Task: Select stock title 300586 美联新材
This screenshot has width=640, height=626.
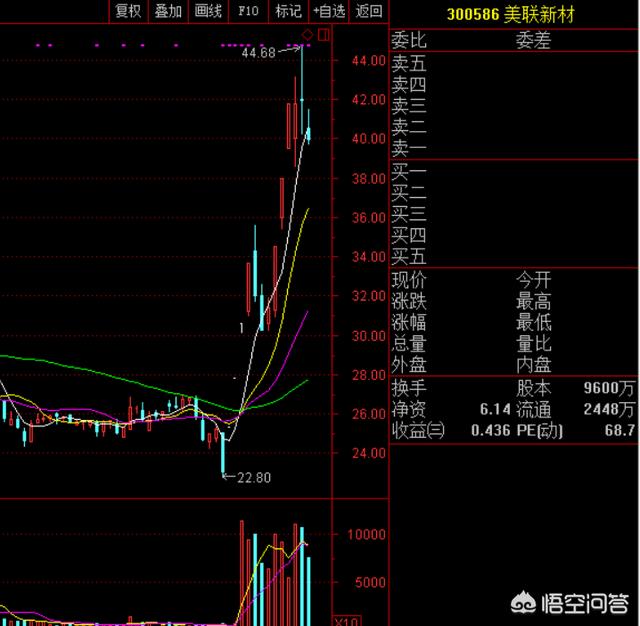Action: (510, 15)
